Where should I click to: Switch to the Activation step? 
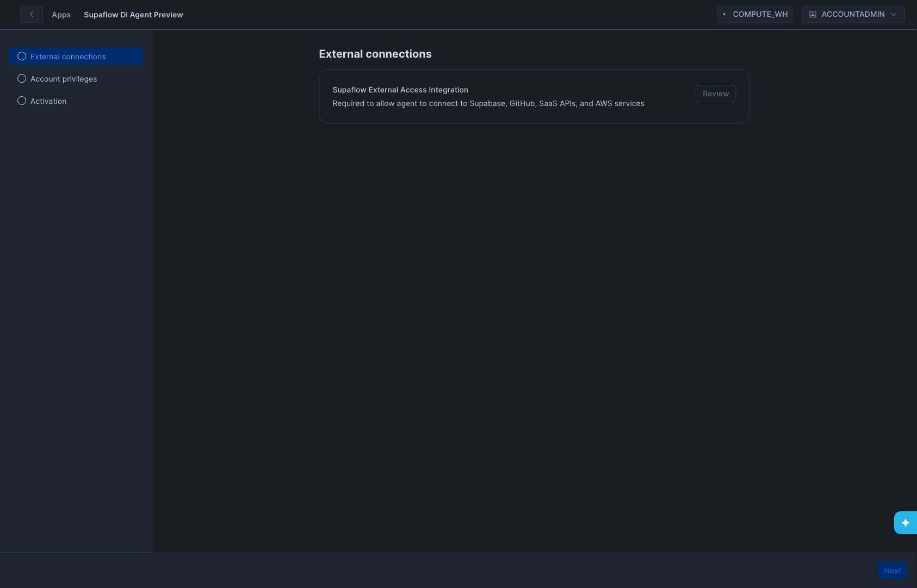point(48,101)
